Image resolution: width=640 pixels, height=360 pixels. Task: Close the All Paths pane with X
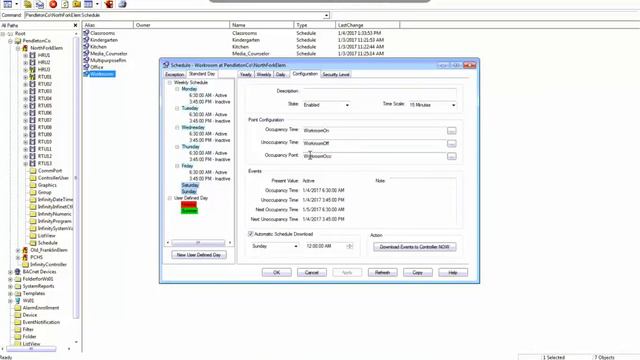pyautogui.click(x=75, y=25)
